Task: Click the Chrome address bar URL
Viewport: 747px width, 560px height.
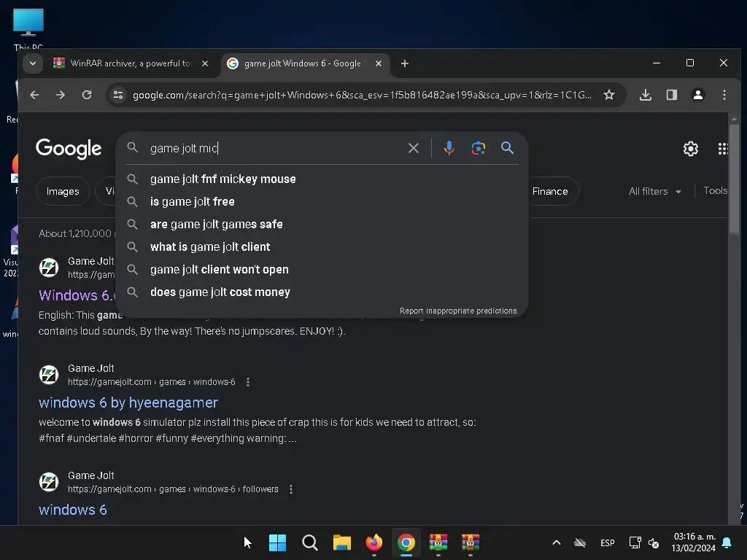Action: pyautogui.click(x=362, y=95)
